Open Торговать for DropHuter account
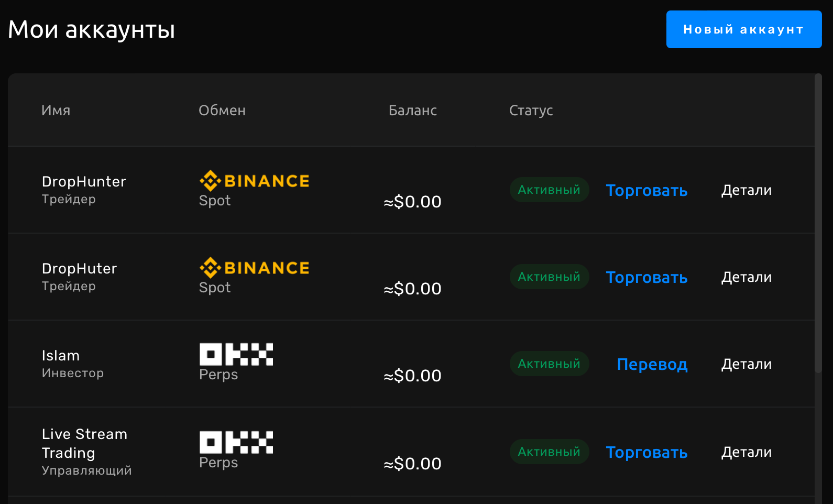The image size is (833, 504). 646,278
